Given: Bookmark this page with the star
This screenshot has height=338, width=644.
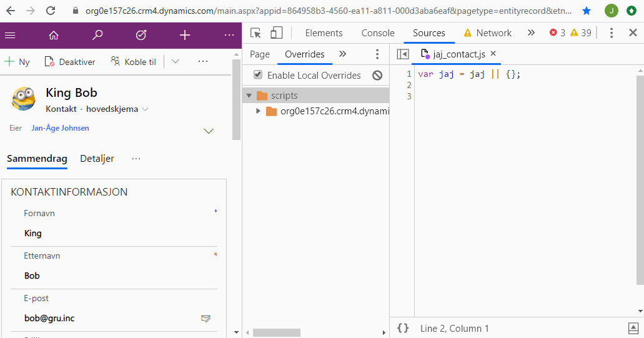Looking at the screenshot, I should click(x=587, y=11).
